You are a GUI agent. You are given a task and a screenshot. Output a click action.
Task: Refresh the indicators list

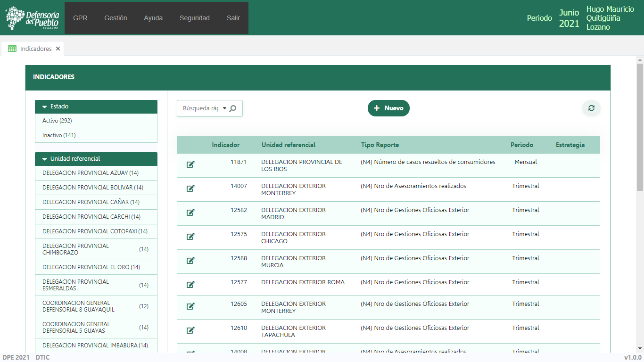coord(591,108)
